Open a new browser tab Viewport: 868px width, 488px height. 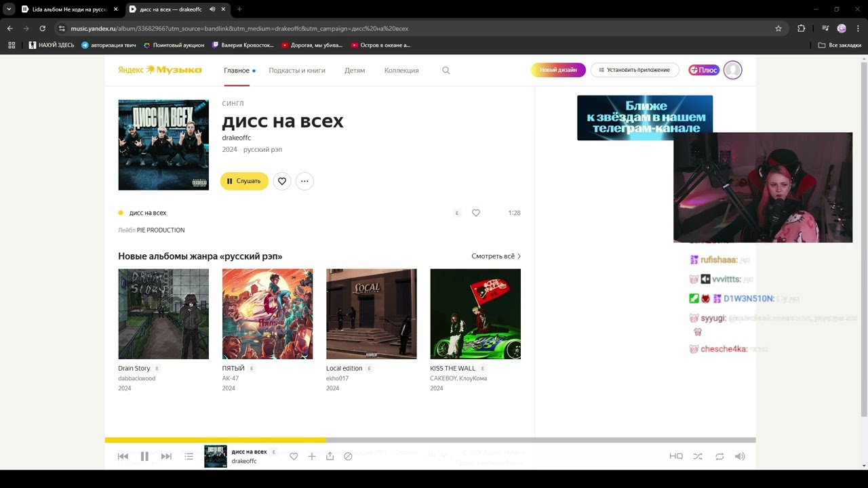pos(239,9)
